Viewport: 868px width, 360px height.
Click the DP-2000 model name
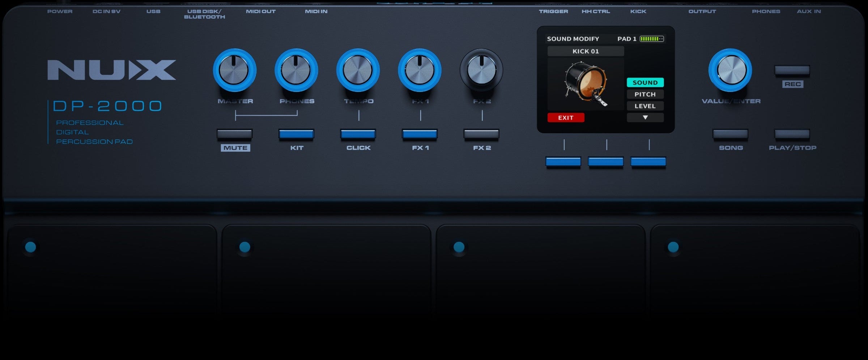[x=107, y=106]
